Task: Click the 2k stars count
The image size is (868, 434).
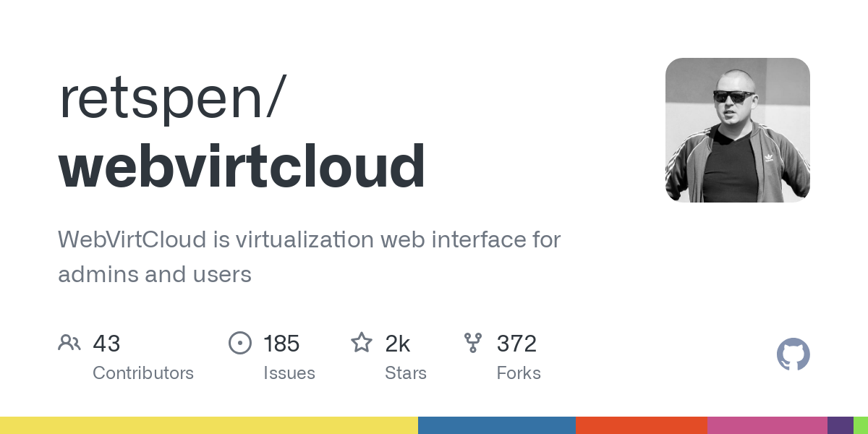Action: (398, 344)
